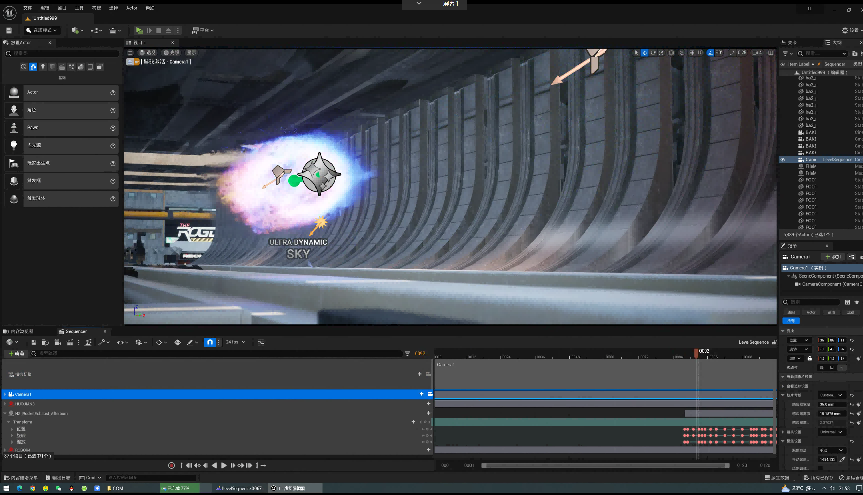Screen dimensions: 863x495
Task: Click the Windows Start button on taskbar
Action: (x=7, y=487)
